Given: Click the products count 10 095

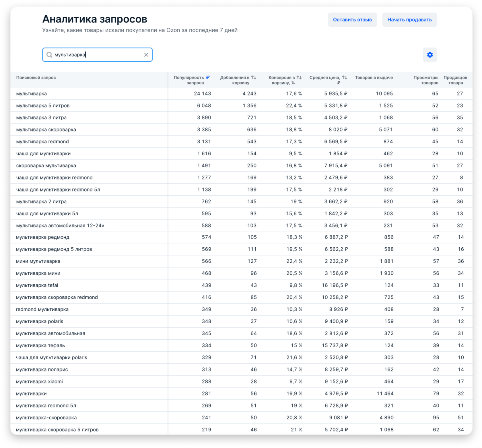Looking at the screenshot, I should click(384, 93).
